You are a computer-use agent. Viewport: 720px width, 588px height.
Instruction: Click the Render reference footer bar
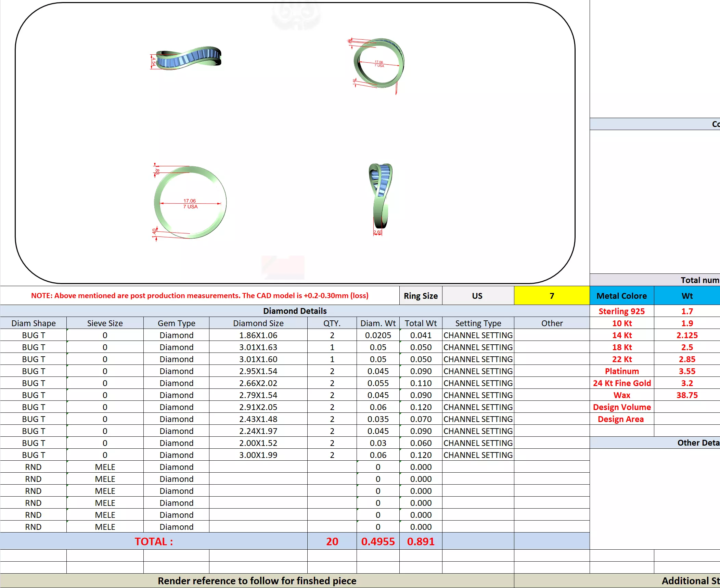(x=257, y=580)
